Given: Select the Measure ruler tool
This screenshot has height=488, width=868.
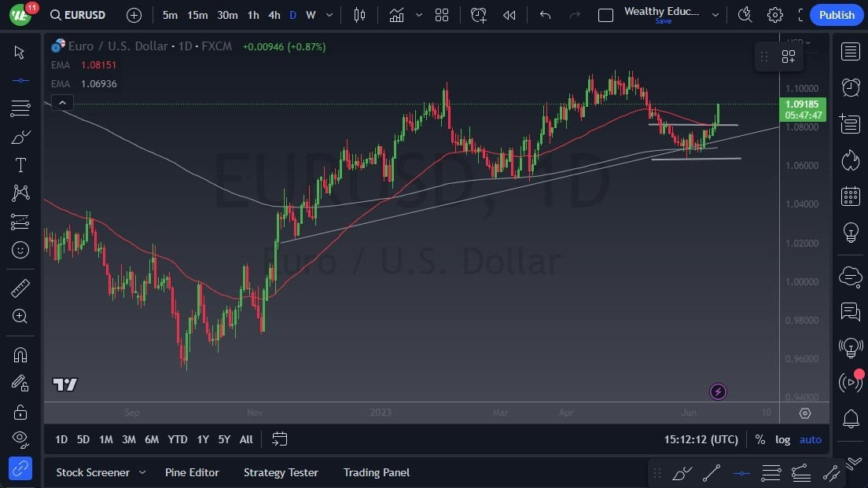Looking at the screenshot, I should pyautogui.click(x=20, y=288).
